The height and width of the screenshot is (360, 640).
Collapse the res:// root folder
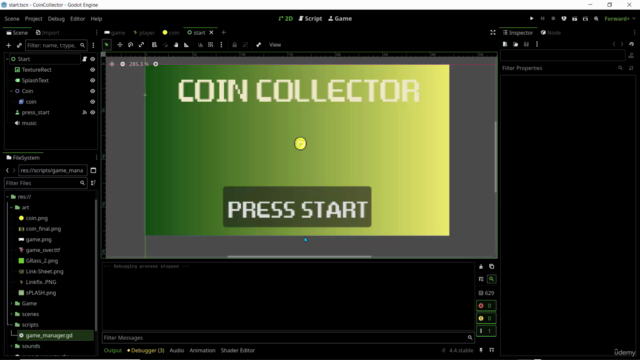(x=7, y=197)
